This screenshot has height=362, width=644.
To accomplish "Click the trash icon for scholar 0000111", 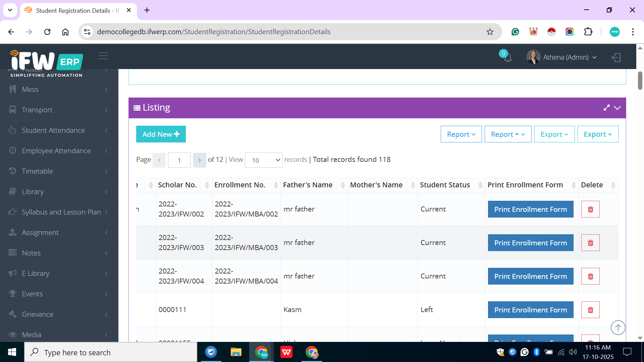I will tap(590, 310).
